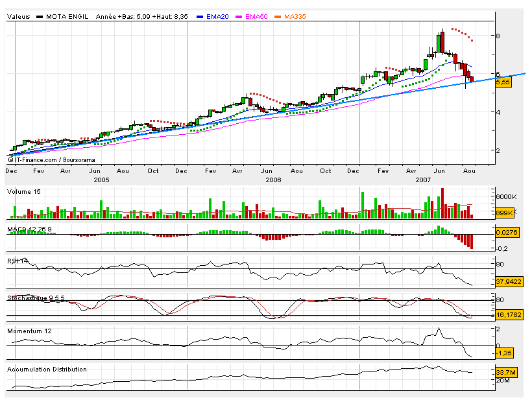Viewport: 532px width, 400px height.
Task: Click the Volume 15 panel title
Action: pos(24,192)
